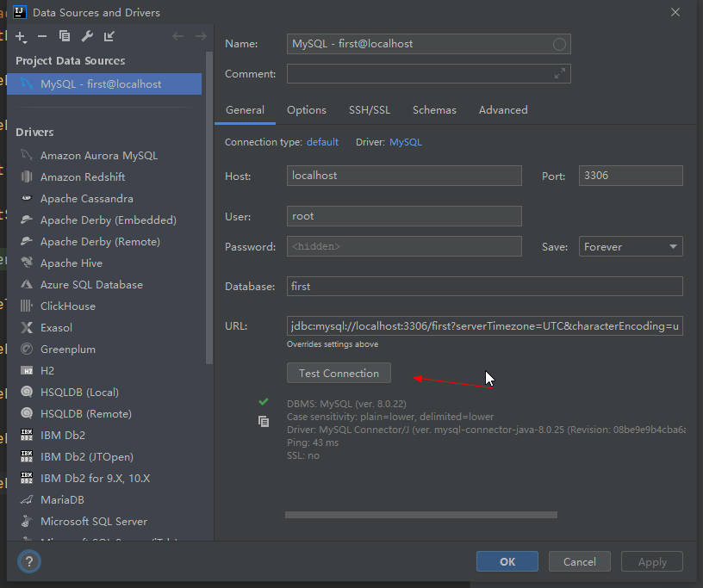
Task: Confirm with the OK button
Action: tap(507, 561)
